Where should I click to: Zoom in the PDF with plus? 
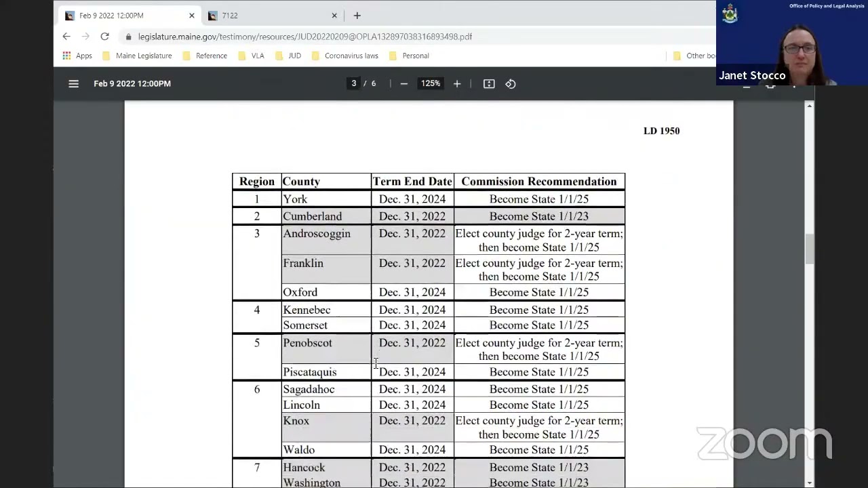[x=457, y=83]
